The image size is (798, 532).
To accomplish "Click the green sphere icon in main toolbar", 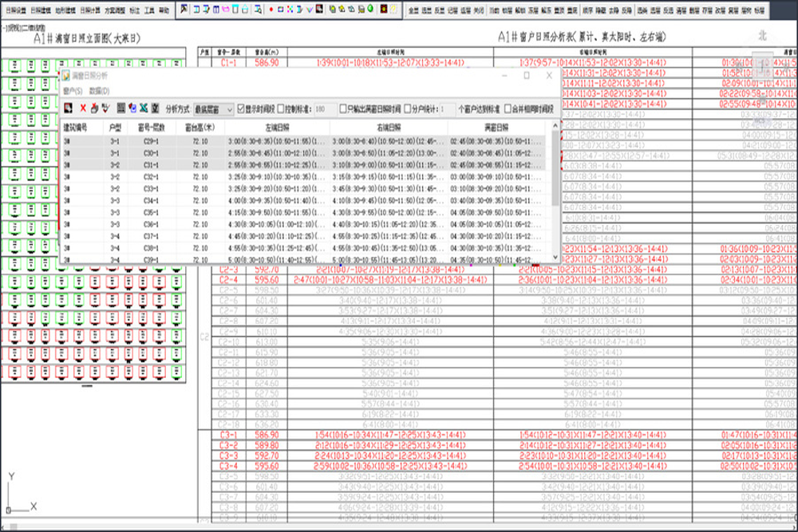I will tap(370, 9).
